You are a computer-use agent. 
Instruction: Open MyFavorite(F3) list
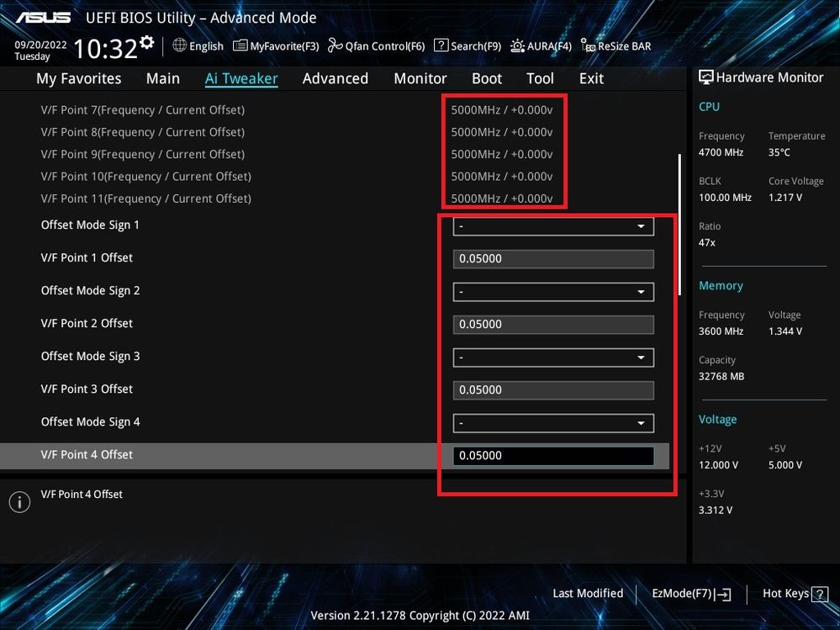point(276,46)
